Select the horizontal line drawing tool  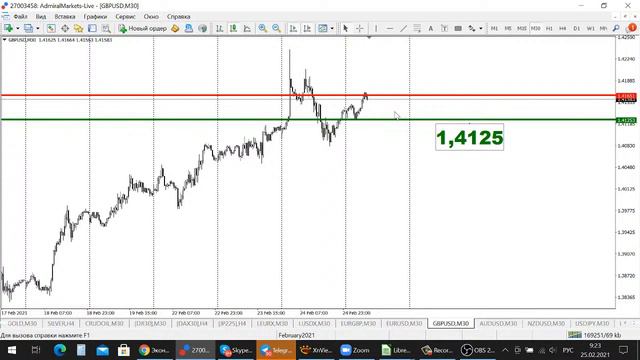390,28
